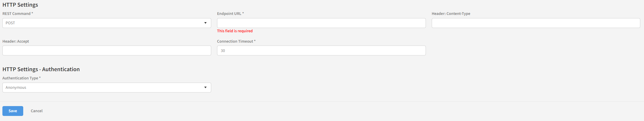Click the "Header: Accept" label text
This screenshot has width=644, height=121.
(x=16, y=41)
